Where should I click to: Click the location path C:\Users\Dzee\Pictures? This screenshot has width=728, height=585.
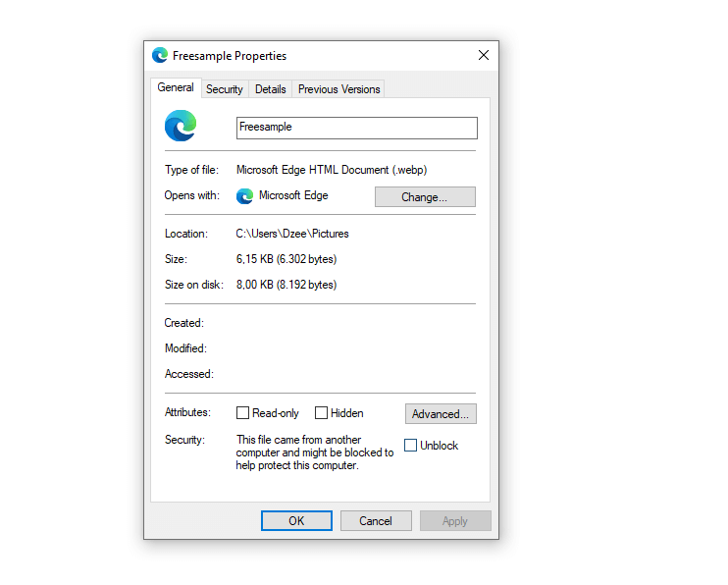click(x=292, y=234)
